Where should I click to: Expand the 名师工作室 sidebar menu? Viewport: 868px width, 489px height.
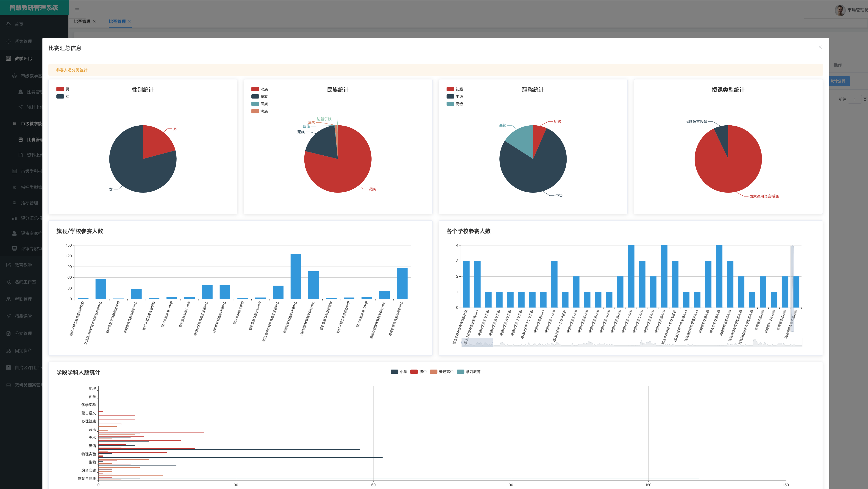coord(25,282)
